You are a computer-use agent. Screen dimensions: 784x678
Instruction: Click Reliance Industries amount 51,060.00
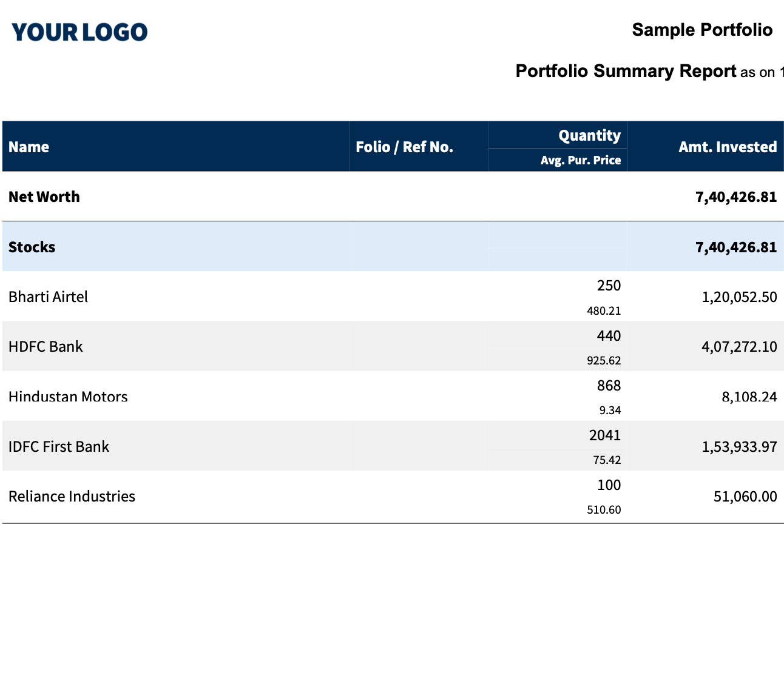[745, 496]
